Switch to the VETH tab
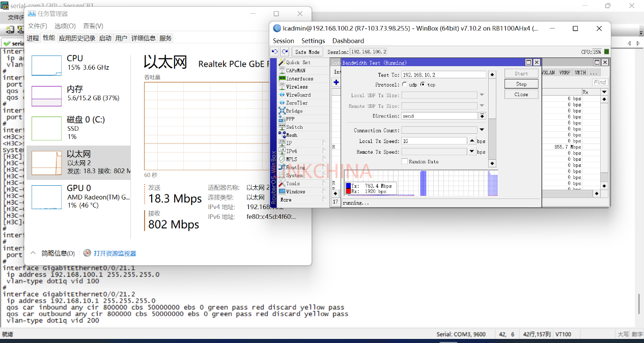 tap(580, 73)
